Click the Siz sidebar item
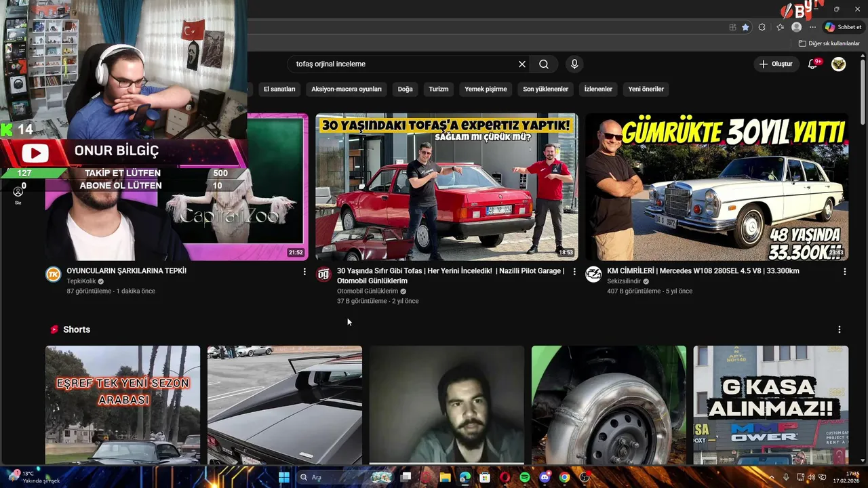 18,195
